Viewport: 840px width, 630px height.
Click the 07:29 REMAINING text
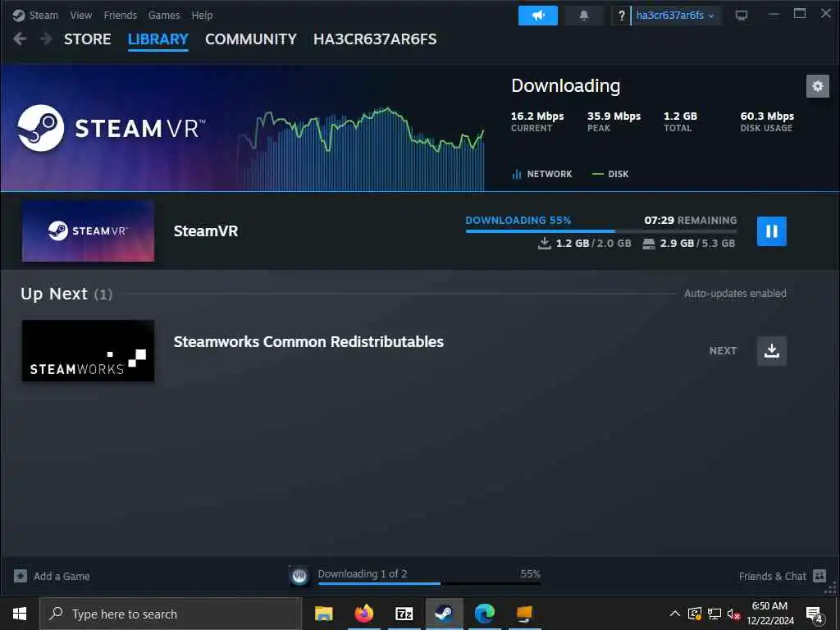coord(691,220)
